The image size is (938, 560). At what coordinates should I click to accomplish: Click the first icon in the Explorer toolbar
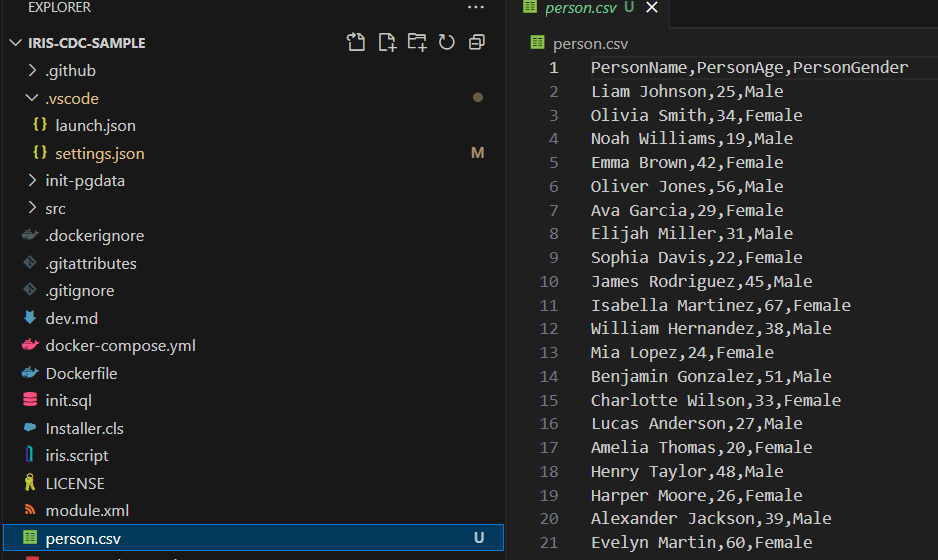pos(356,43)
